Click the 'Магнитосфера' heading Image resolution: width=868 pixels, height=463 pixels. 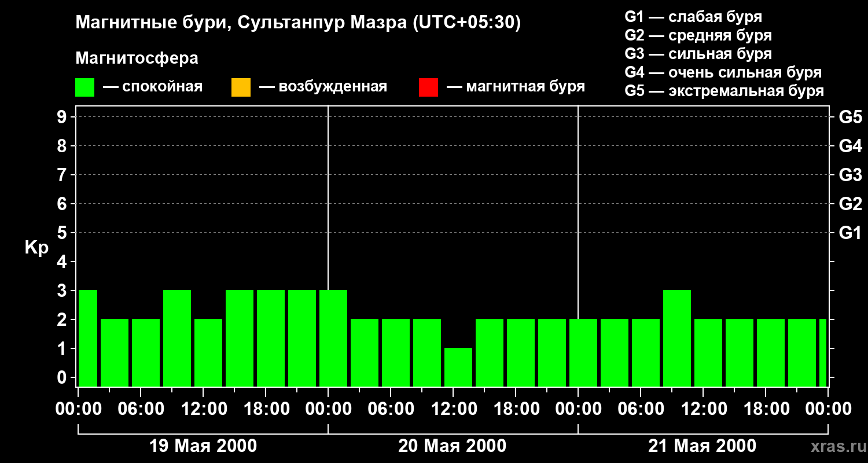pos(137,58)
